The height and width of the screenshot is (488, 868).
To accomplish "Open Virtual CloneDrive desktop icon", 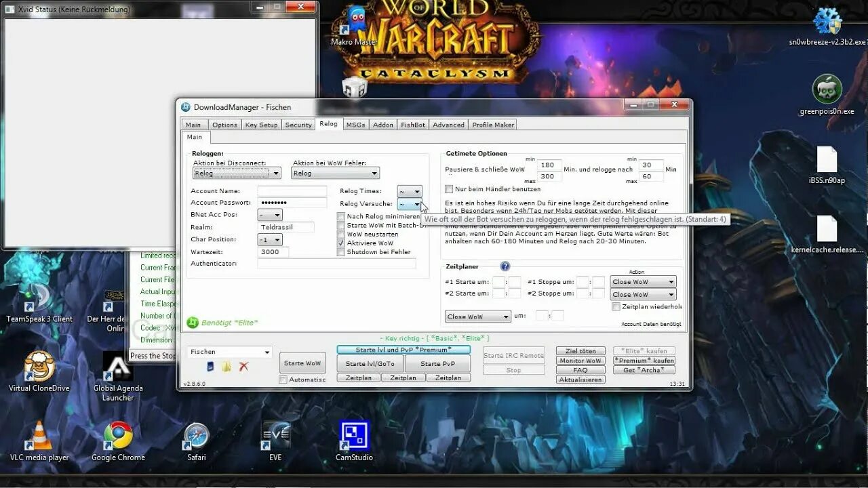I will 39,371.
